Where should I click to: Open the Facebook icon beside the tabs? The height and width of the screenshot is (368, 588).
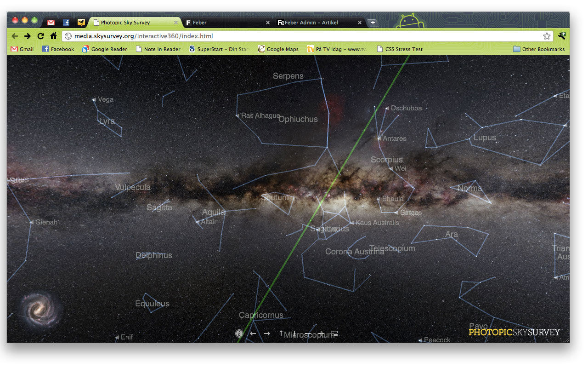[x=66, y=22]
